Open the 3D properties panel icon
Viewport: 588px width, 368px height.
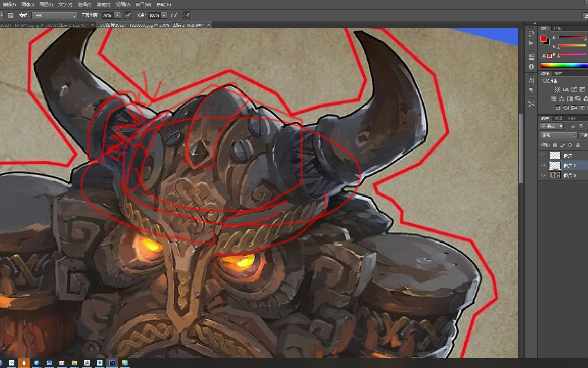531,57
